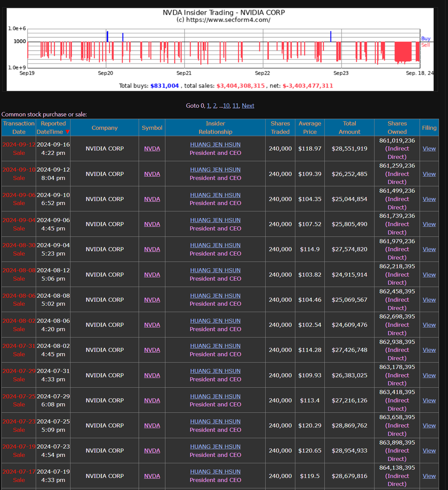
Task: Open NVDA symbol link in 2024-07-23 row
Action: coord(152,425)
